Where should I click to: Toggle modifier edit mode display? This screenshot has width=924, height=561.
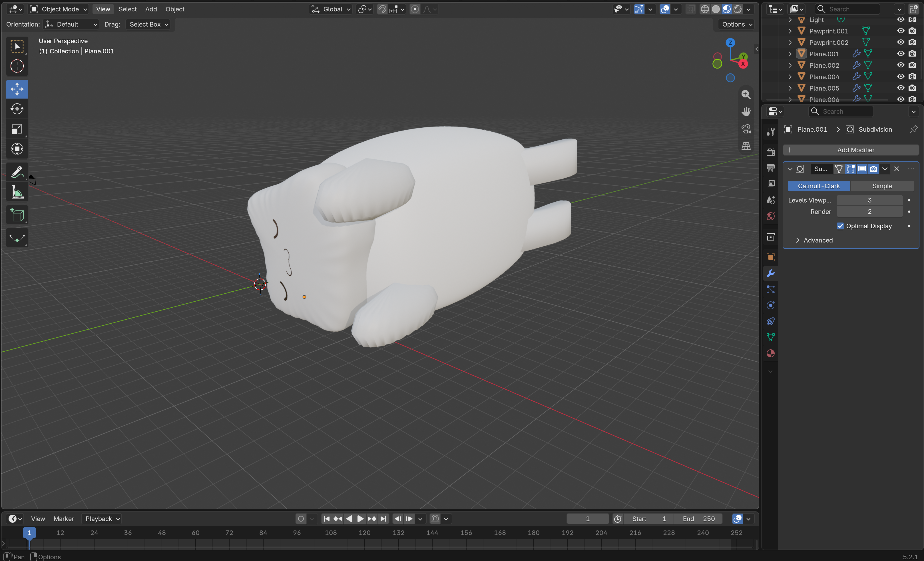[x=851, y=169]
